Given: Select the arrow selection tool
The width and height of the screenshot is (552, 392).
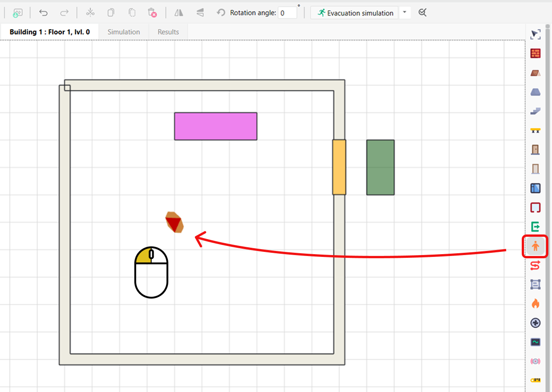Looking at the screenshot, I should [535, 34].
